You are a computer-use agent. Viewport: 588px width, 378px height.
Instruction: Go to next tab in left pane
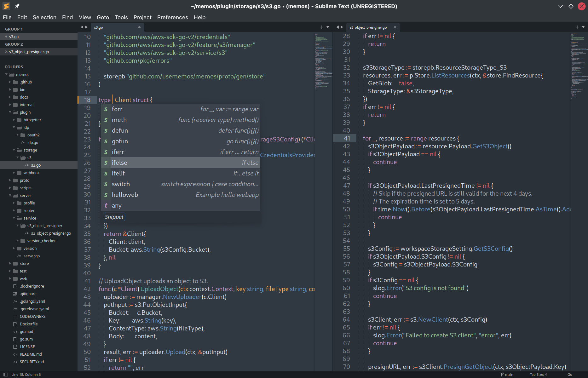point(86,27)
